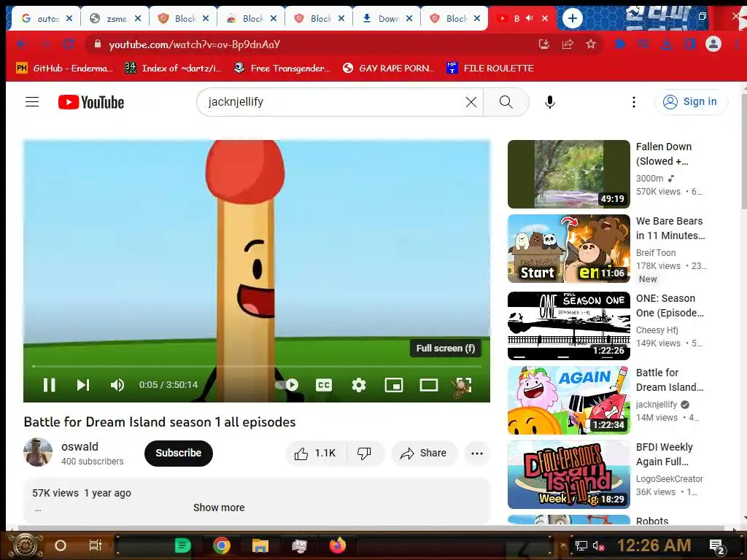747x560 pixels.
Task: Open the jacknjellify channel recommended video thumbnail
Action: (569, 400)
